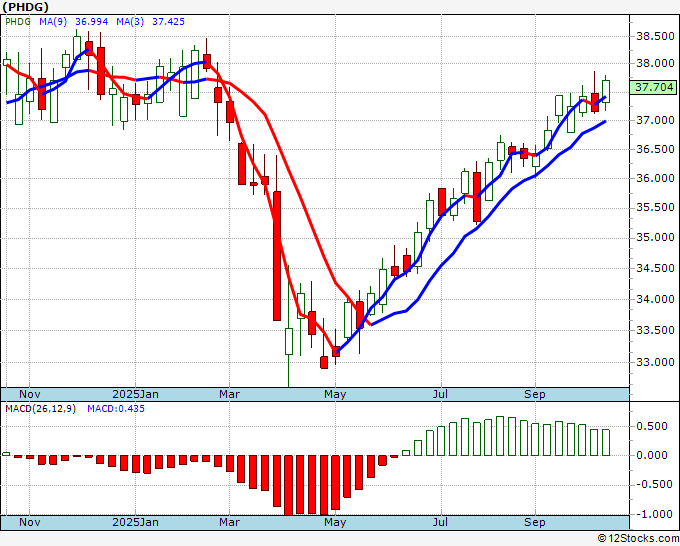
Task: Click the Mar label on MACD axis
Action: (x=229, y=522)
